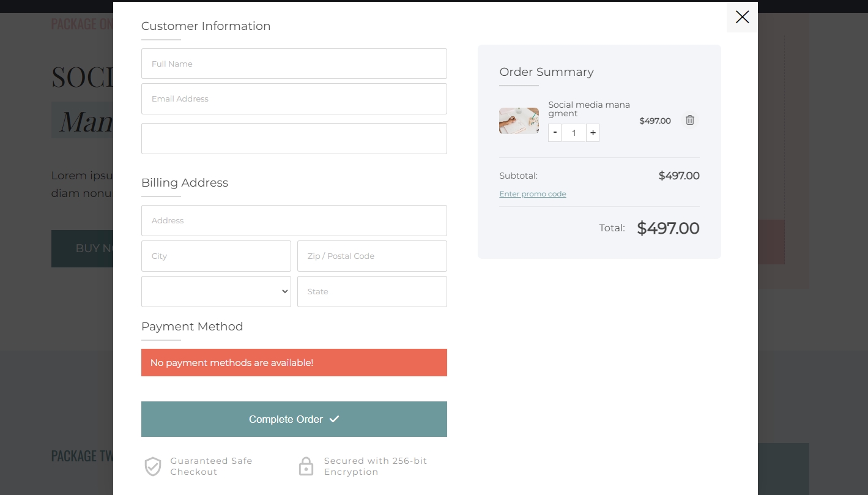Image resolution: width=868 pixels, height=495 pixels.
Task: Click the No payment methods available banner
Action: [294, 363]
